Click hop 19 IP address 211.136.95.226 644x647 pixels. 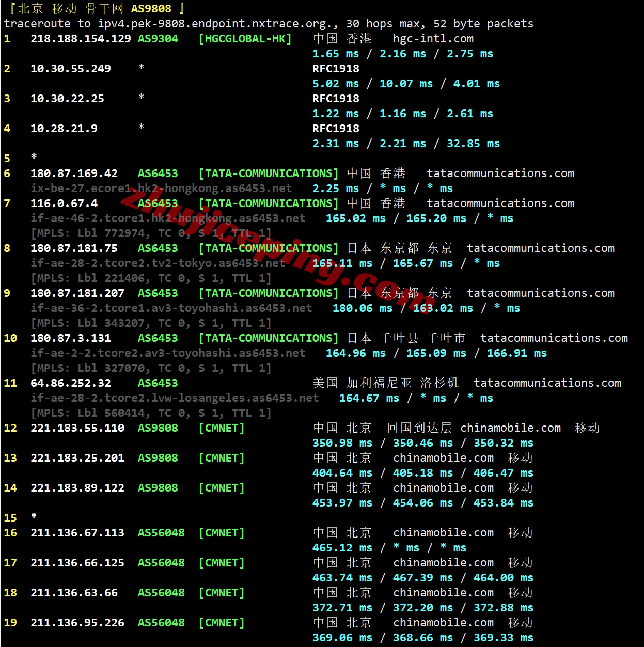coord(77,623)
